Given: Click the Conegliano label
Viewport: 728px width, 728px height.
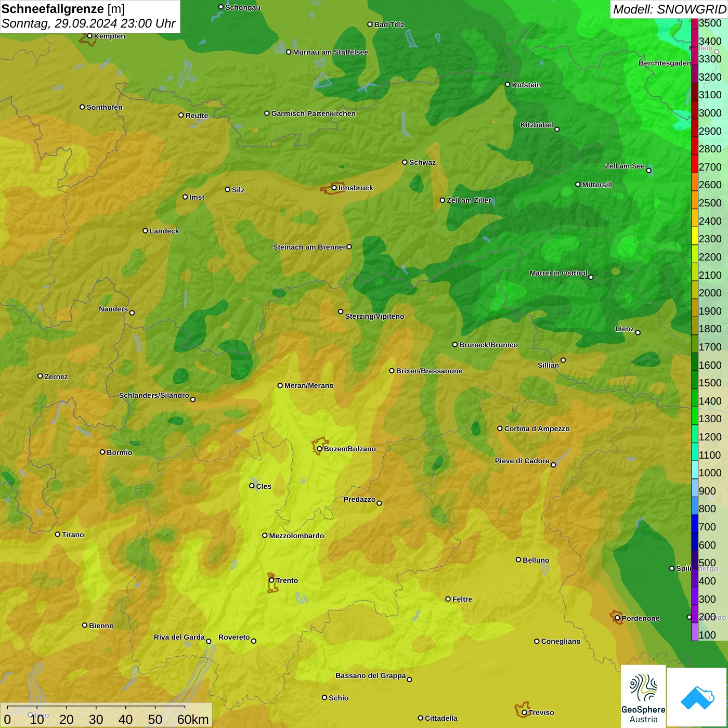Looking at the screenshot, I should pyautogui.click(x=561, y=641).
